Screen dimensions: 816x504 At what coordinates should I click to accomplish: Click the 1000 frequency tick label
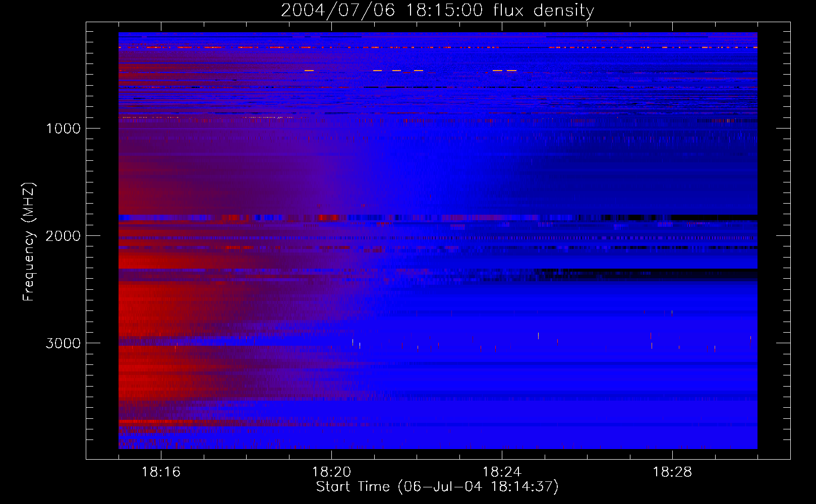pyautogui.click(x=63, y=129)
